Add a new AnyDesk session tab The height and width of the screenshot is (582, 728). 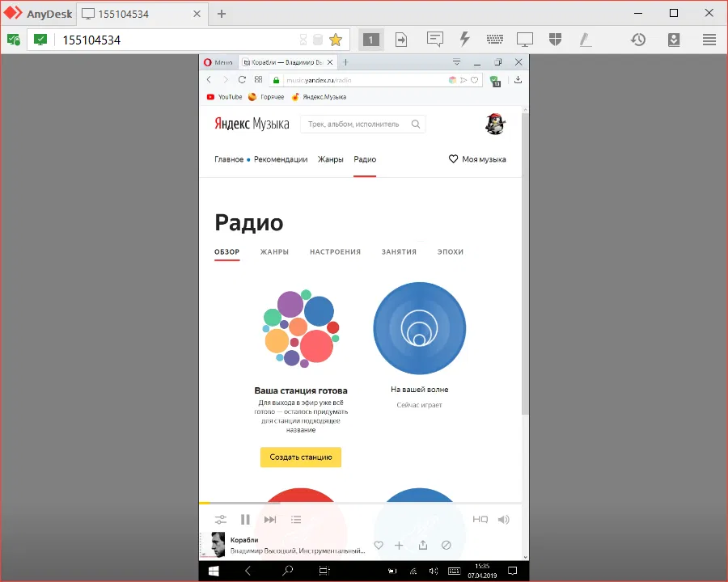click(222, 14)
